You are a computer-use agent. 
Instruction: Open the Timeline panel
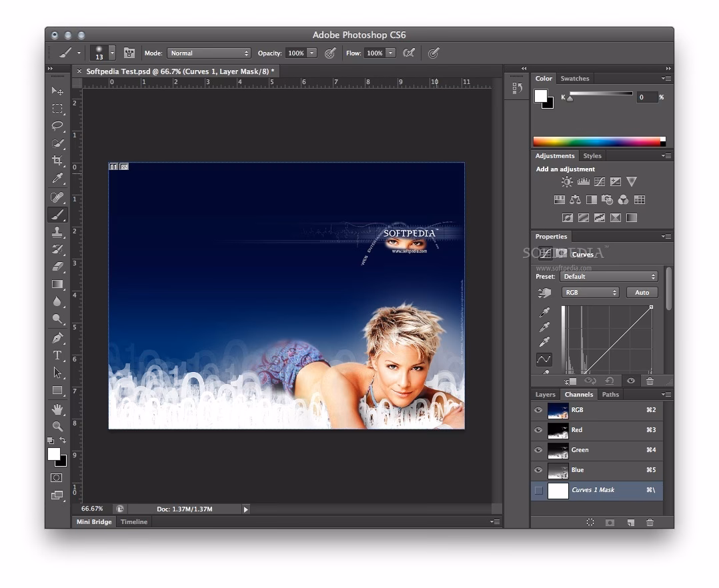coord(133,522)
